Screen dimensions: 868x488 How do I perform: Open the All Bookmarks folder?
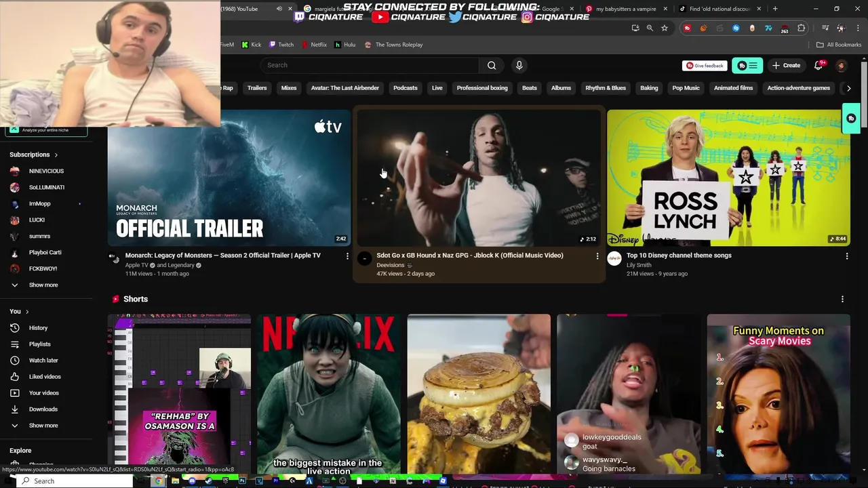[x=839, y=45]
